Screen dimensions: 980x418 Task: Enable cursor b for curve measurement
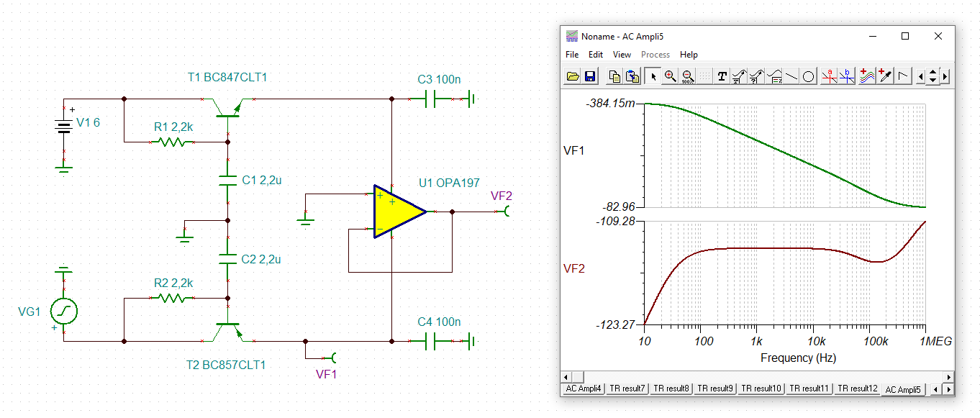point(847,76)
